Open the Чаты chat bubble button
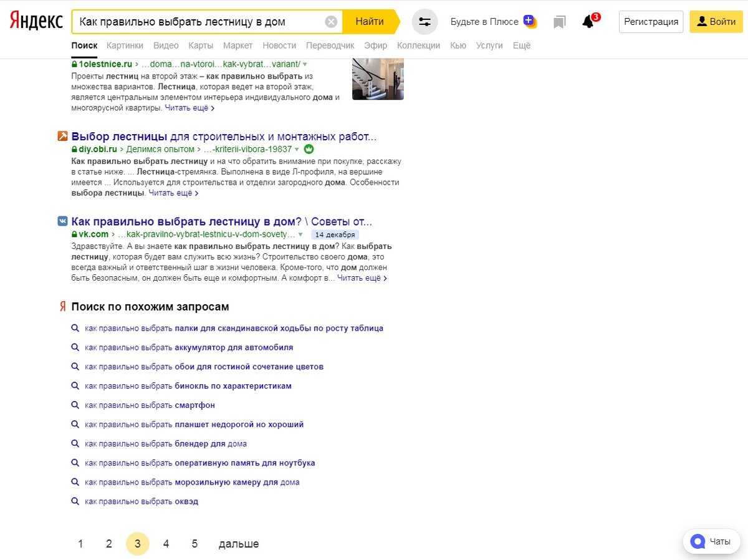748x560 pixels. (x=711, y=541)
